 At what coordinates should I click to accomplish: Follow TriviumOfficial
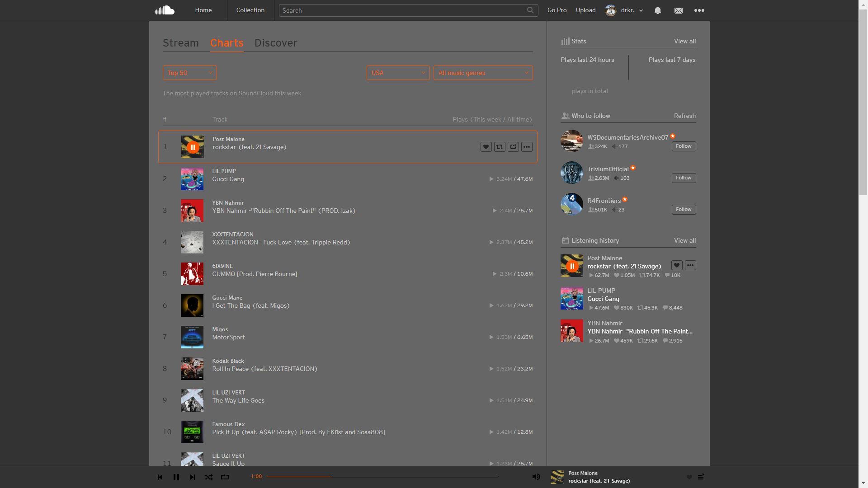point(683,178)
